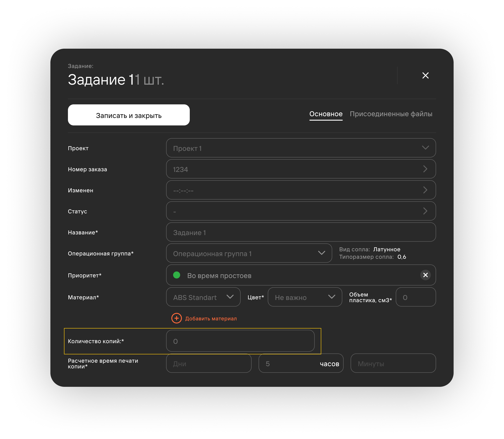The height and width of the screenshot is (439, 504).
Task: Click the chevron in Номер заказа field
Action: (x=425, y=169)
